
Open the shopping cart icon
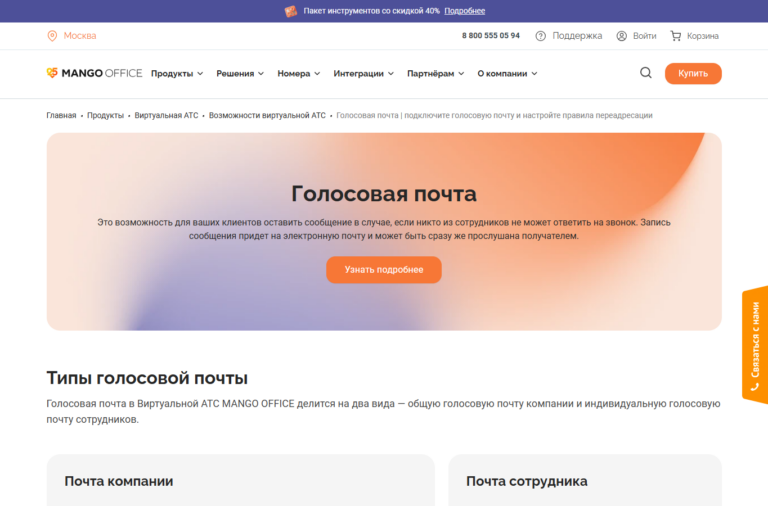pos(676,36)
